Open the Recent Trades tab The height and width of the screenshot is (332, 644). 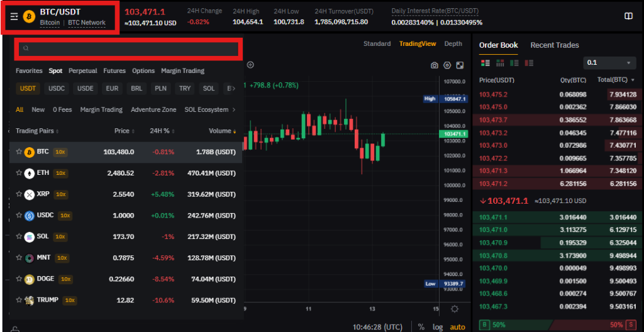pos(555,45)
